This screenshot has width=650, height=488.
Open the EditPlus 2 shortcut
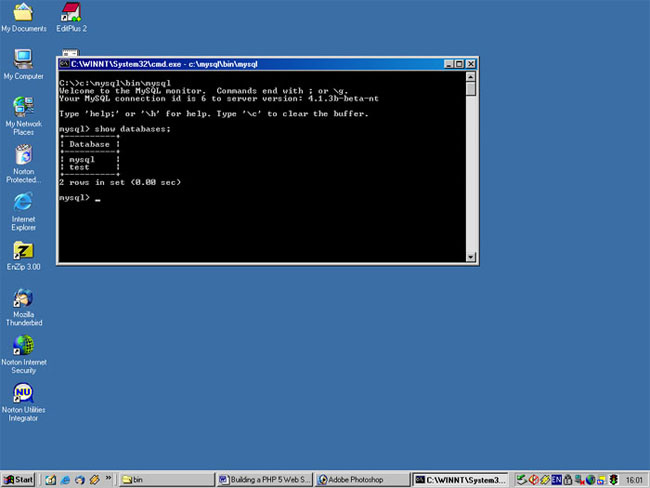pos(71,14)
